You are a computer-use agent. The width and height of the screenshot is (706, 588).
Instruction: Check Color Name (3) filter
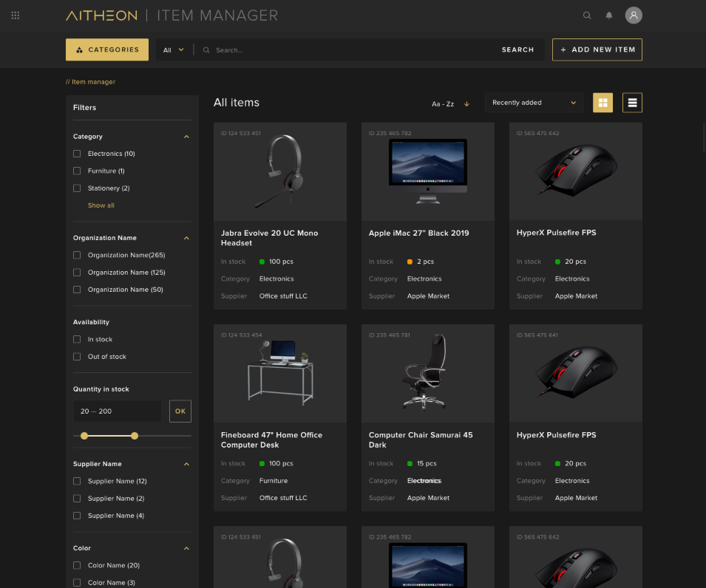click(x=77, y=583)
